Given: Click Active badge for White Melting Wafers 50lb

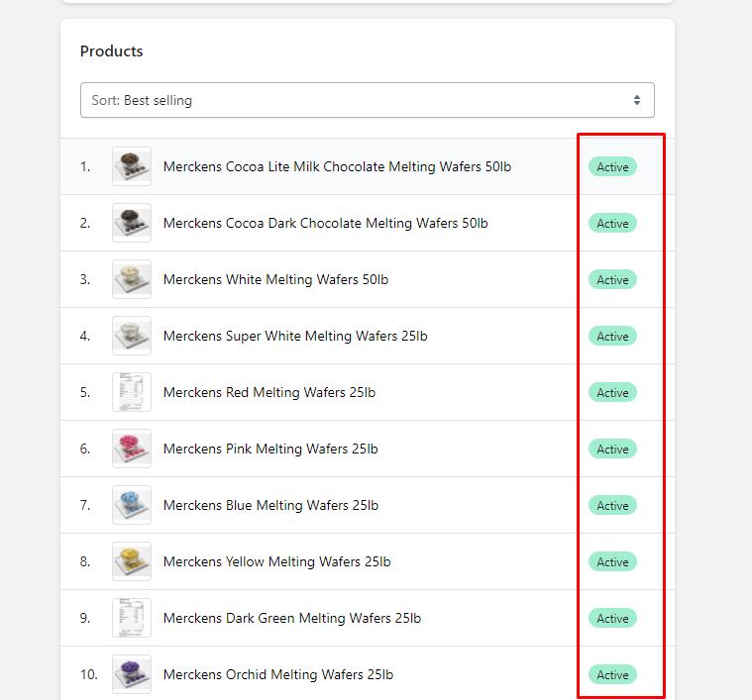Looking at the screenshot, I should (612, 280).
